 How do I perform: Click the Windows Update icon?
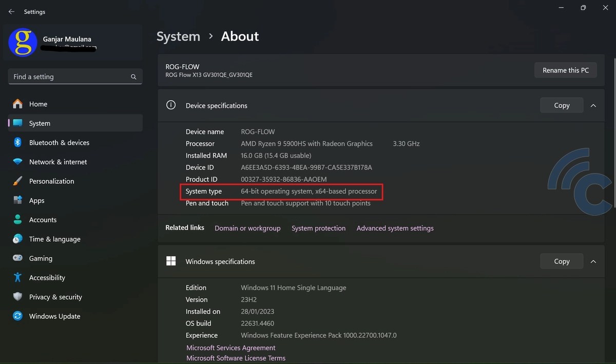pyautogui.click(x=18, y=316)
